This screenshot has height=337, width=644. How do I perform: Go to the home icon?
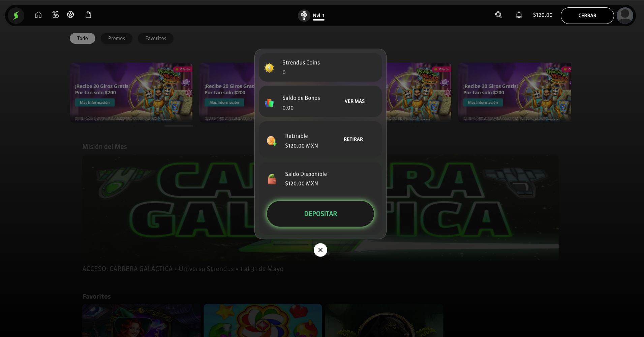click(x=38, y=15)
